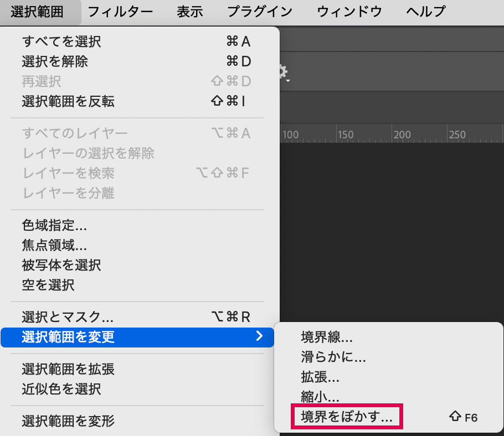Viewport: 504px width, 436px height.
Task: Select 滑らかに... in the submenu
Action: coord(389,357)
